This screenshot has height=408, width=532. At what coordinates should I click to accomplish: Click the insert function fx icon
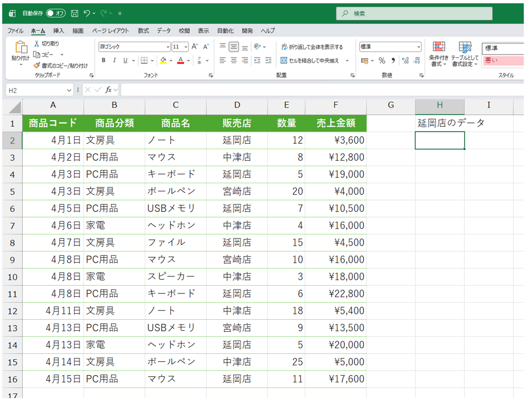[108, 90]
